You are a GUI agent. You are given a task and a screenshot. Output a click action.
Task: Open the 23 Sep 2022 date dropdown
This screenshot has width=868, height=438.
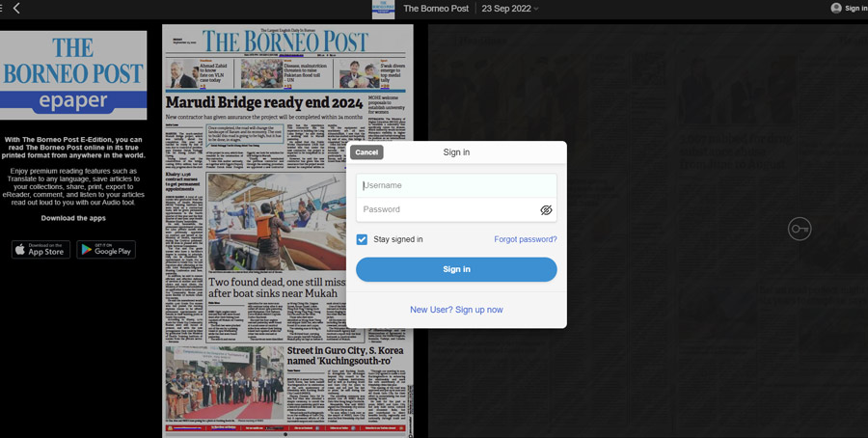[510, 9]
